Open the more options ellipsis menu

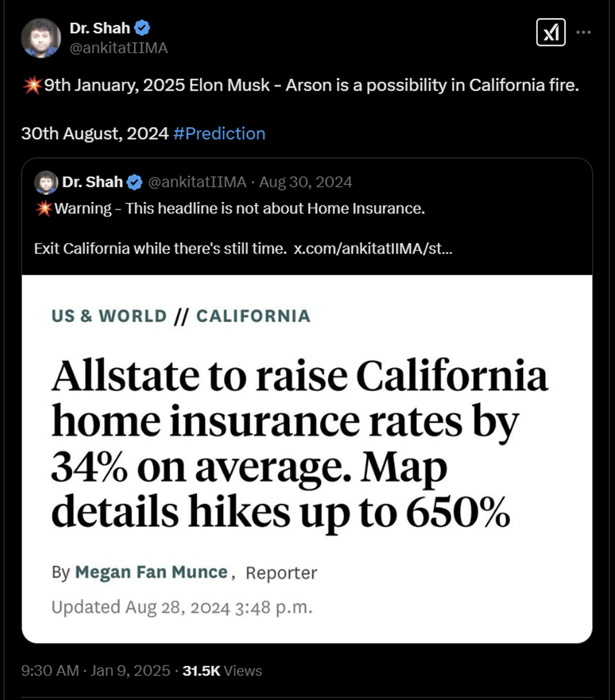583,33
